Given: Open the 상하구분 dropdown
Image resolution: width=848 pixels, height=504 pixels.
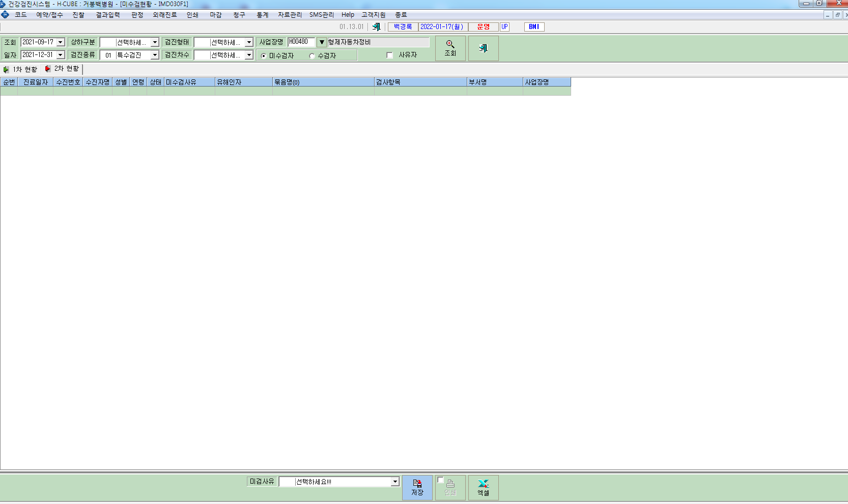Looking at the screenshot, I should [155, 42].
